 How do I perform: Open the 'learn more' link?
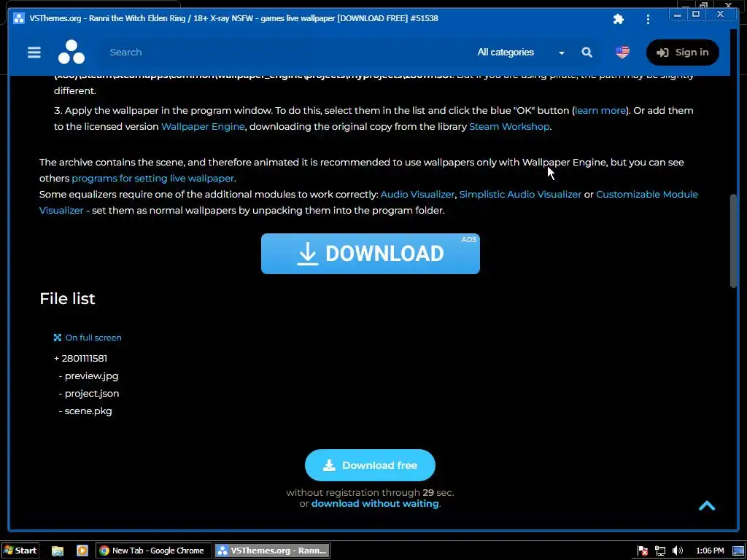[x=600, y=111]
